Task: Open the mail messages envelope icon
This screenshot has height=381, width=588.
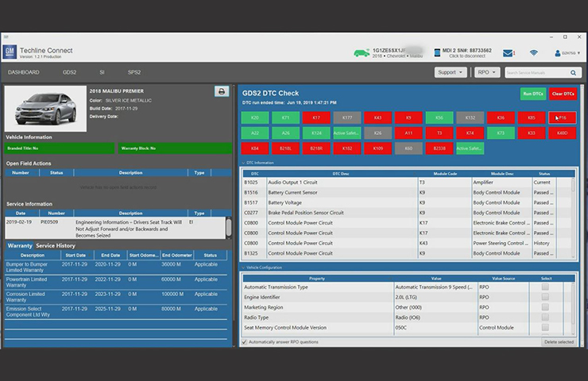Action: pyautogui.click(x=508, y=53)
